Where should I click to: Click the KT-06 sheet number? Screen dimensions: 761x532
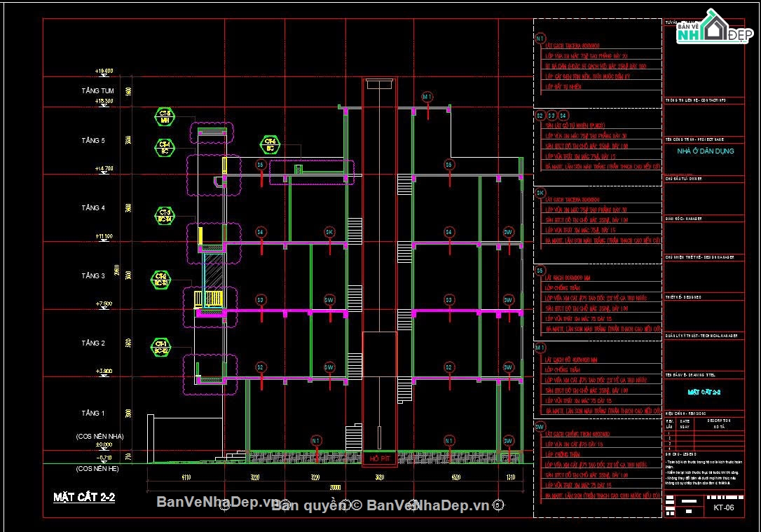click(723, 507)
